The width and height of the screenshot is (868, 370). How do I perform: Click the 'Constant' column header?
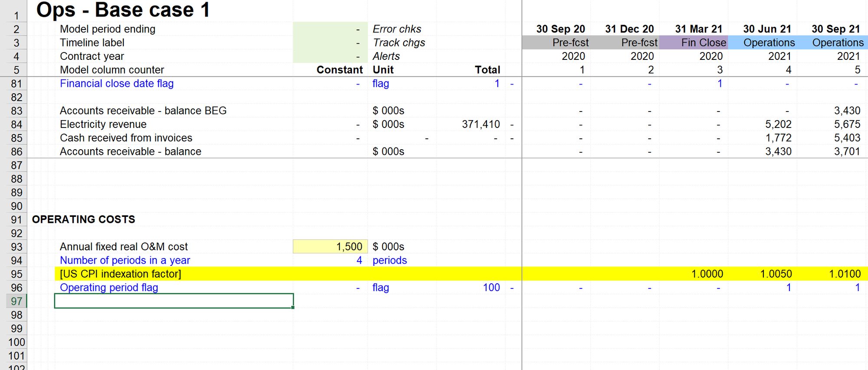339,70
